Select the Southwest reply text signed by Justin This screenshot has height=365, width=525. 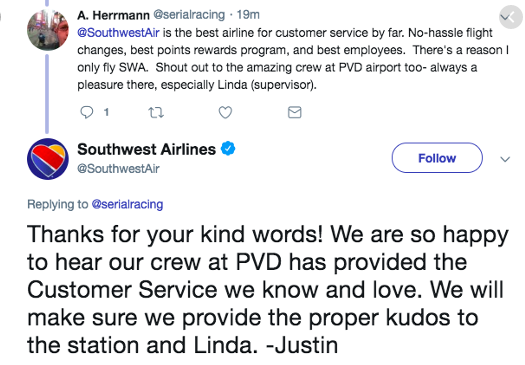[268, 289]
